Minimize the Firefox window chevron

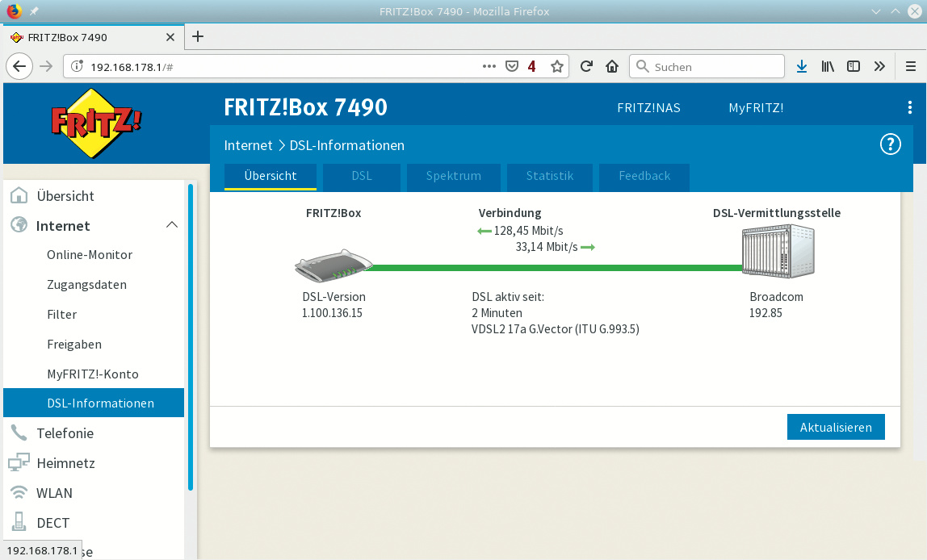876,11
